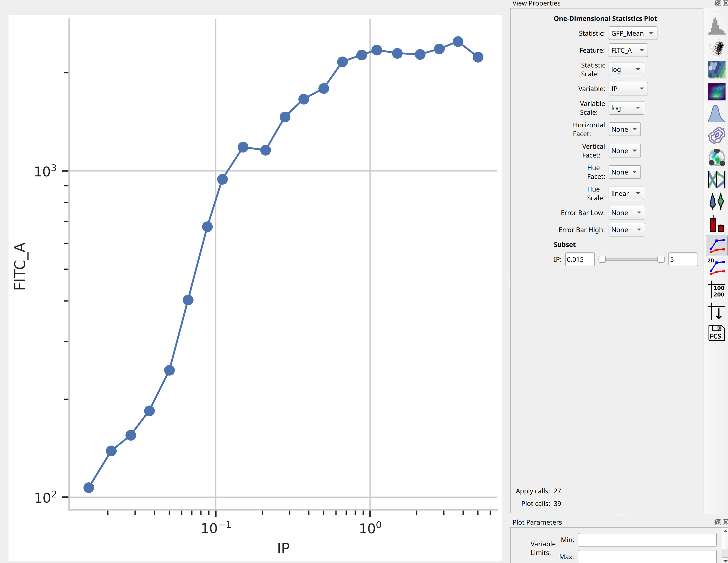Select the 2D statistics plot view
This screenshot has width=728, height=563.
tap(716, 267)
